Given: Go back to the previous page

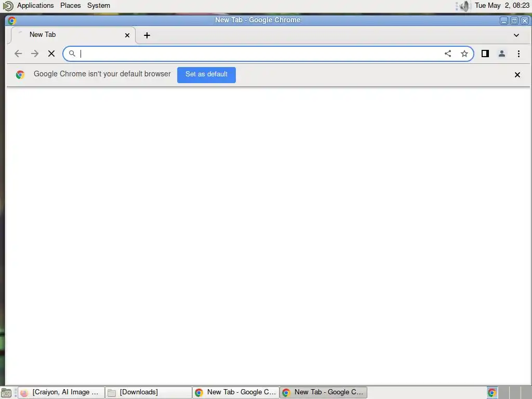Looking at the screenshot, I should (18, 54).
